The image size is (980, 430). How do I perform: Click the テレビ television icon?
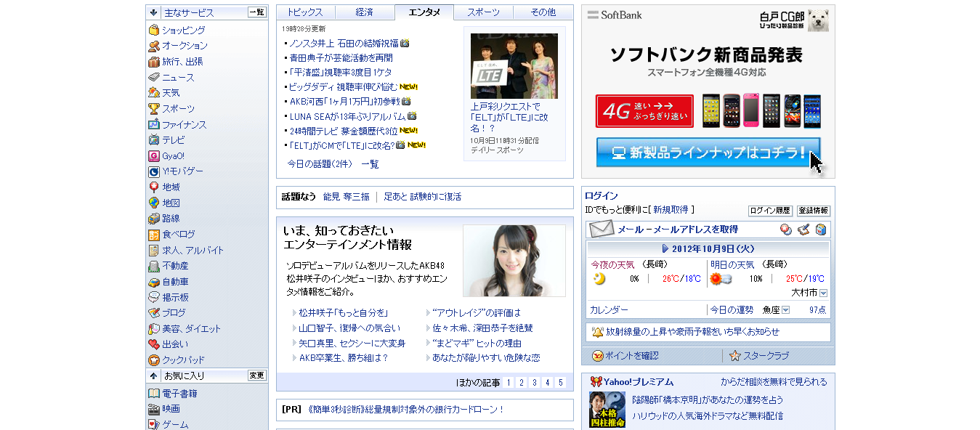point(153,140)
